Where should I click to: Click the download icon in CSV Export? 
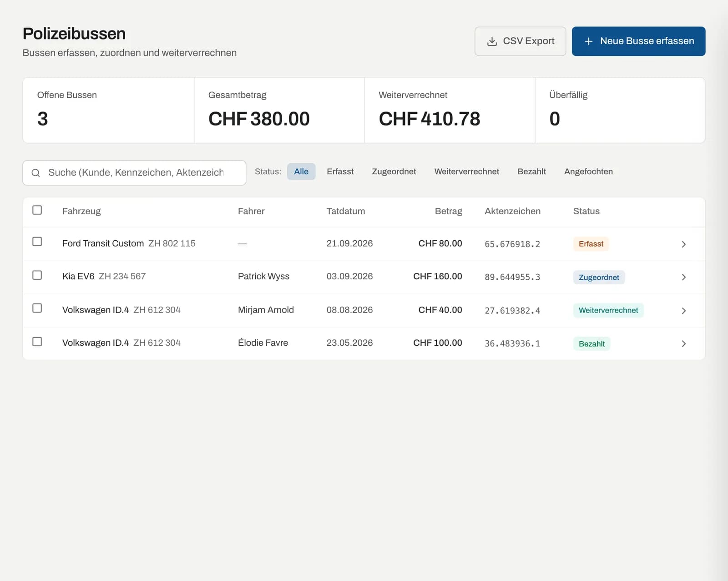492,41
